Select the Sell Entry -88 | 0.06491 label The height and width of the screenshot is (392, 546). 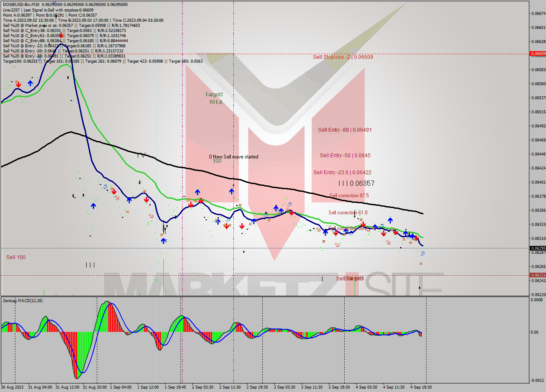(x=345, y=130)
